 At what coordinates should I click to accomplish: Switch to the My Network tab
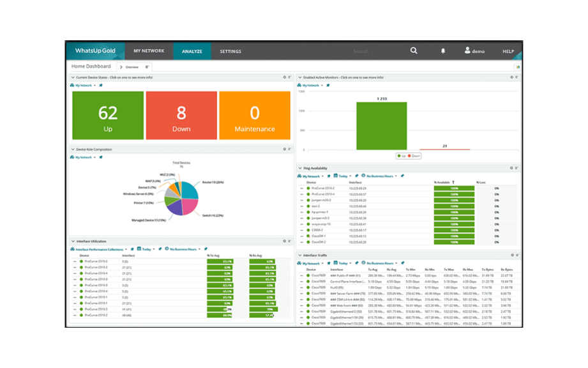(x=149, y=51)
